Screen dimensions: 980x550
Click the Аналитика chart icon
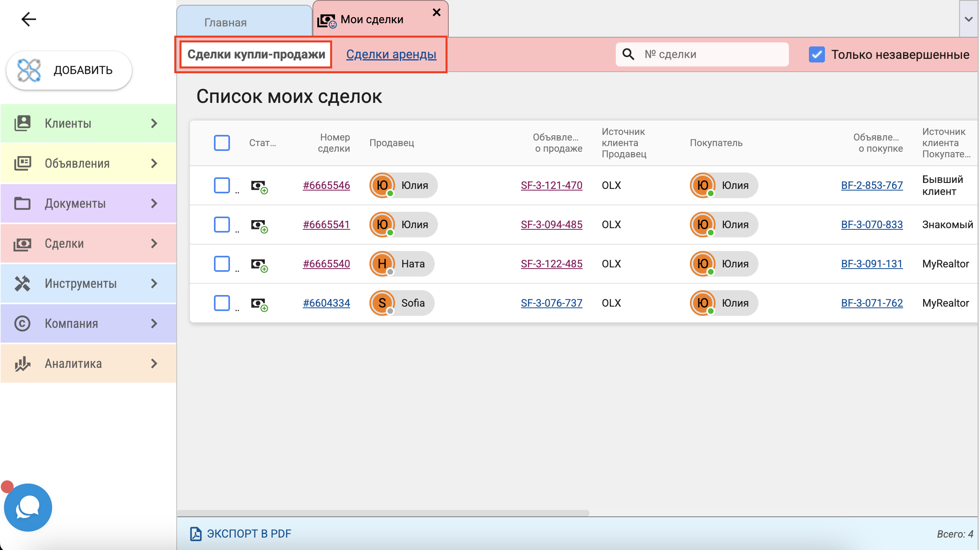tap(22, 363)
